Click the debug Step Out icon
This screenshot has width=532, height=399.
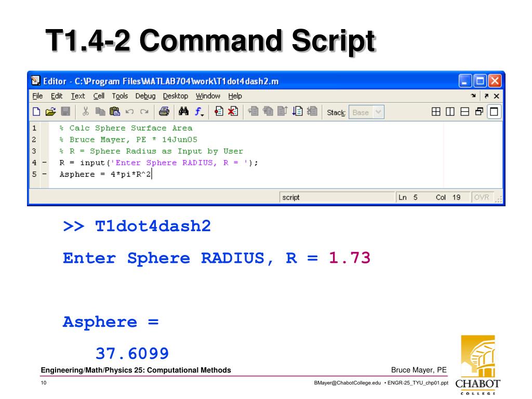(282, 112)
